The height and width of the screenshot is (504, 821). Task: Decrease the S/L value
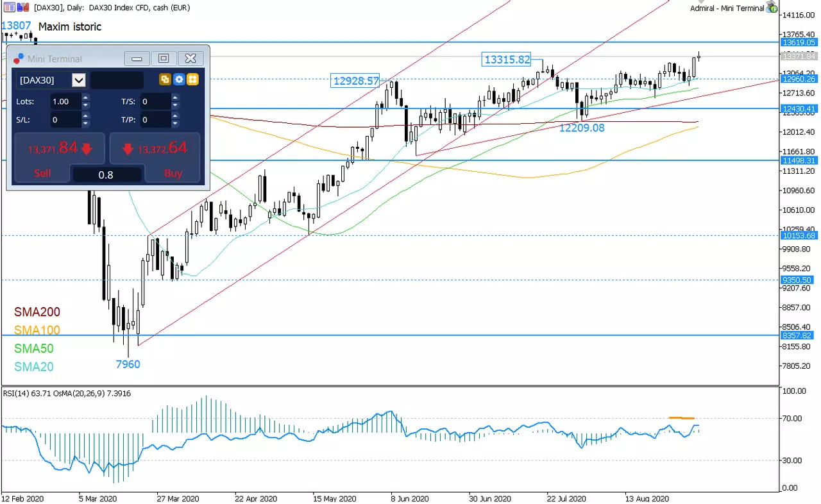click(x=86, y=124)
